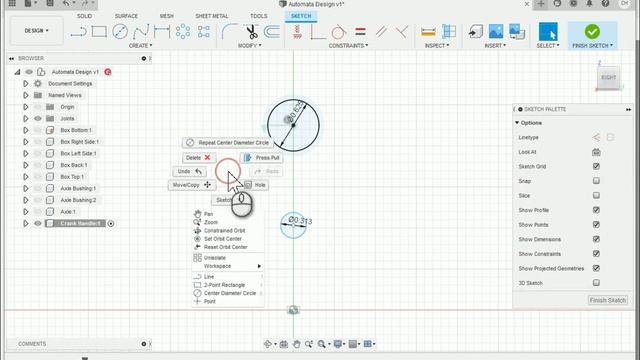Expand the Named Views tree node
The height and width of the screenshot is (360, 640).
point(26,95)
